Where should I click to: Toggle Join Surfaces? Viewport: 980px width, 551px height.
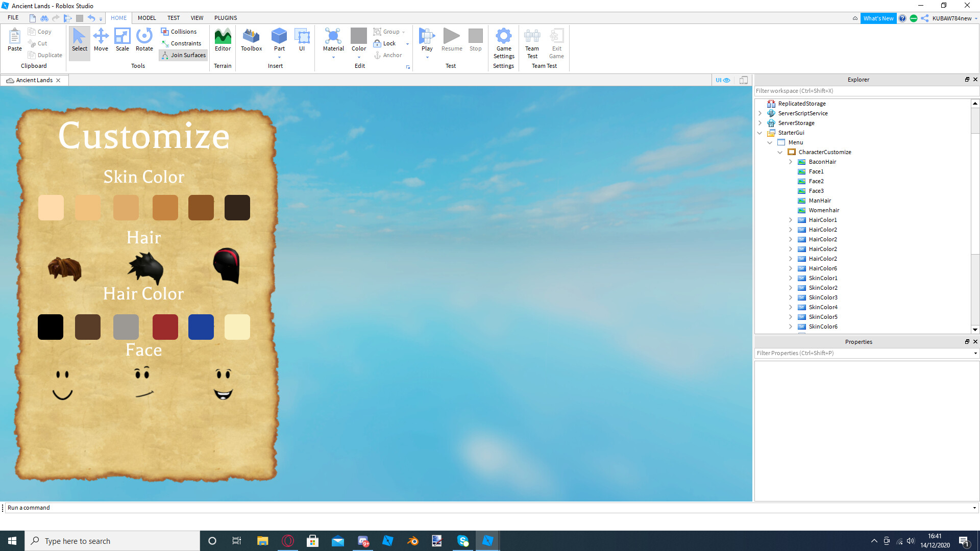point(184,55)
